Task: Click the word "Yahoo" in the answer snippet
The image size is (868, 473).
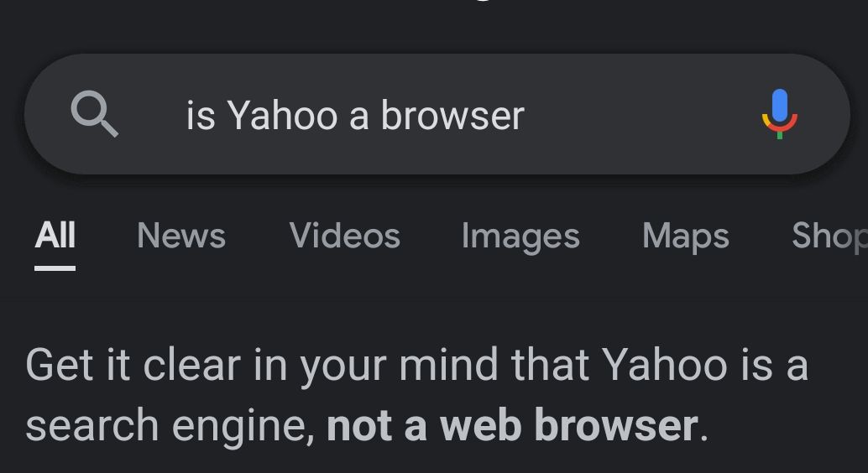Action: (664, 366)
